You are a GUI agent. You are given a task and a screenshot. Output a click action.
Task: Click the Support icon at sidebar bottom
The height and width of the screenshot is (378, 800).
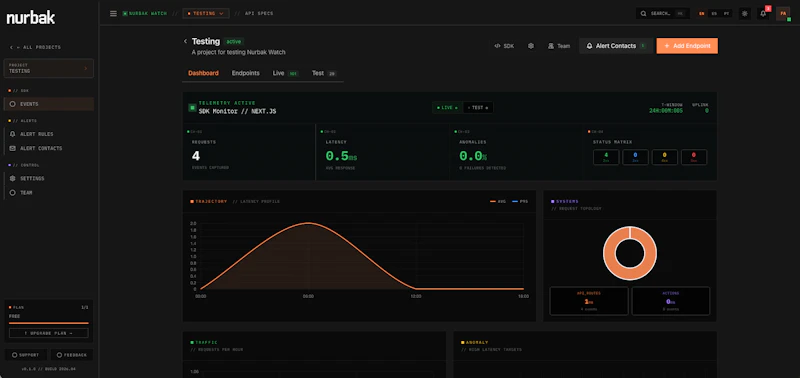[14, 355]
